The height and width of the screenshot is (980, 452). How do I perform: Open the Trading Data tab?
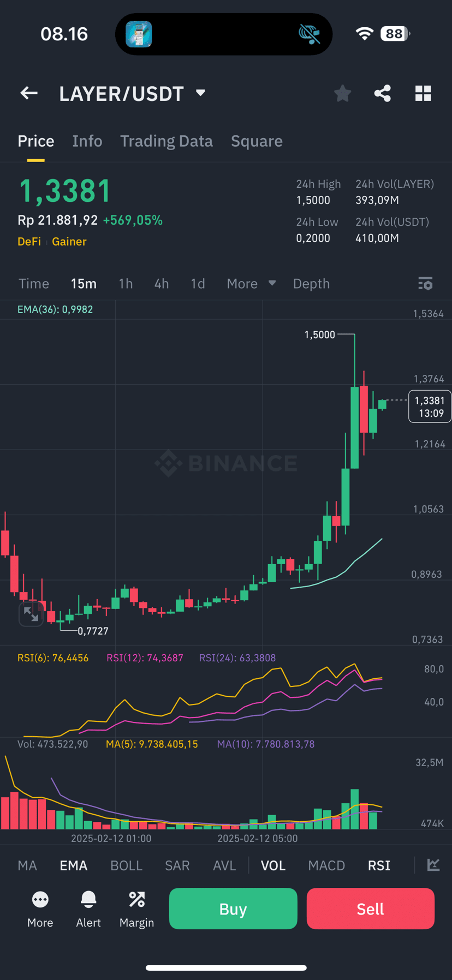tap(166, 141)
